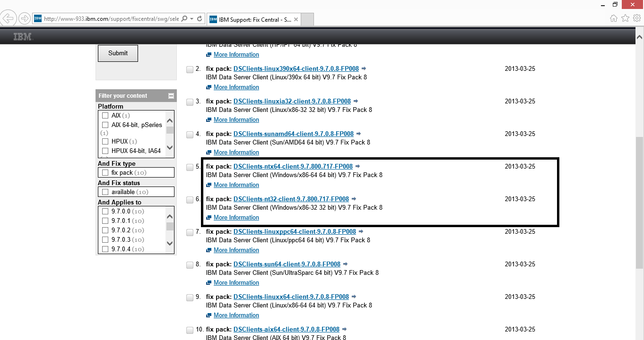The width and height of the screenshot is (644, 340).
Task: Open DSClients-linuxx64-client-9.7.0.8-FP008 link
Action: coord(291,297)
